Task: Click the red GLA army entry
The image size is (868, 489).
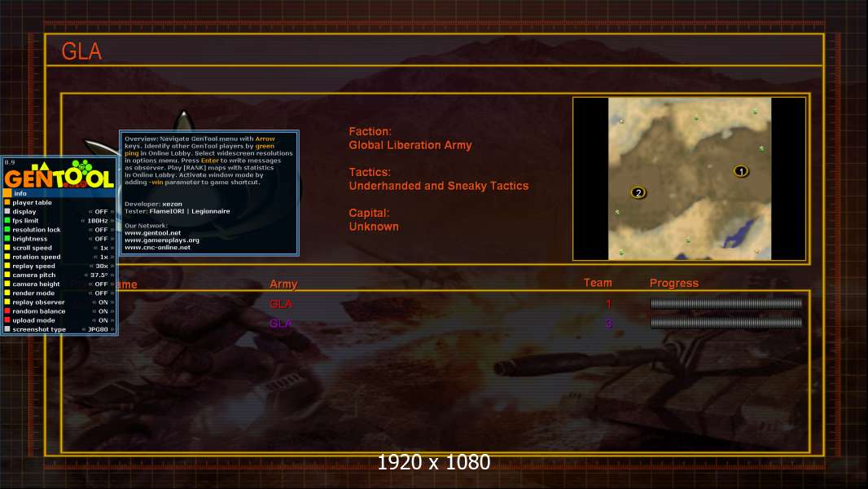Action: 281,304
